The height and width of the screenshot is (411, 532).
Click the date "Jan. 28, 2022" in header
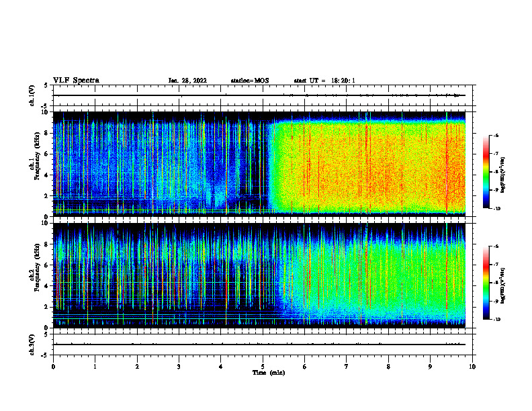click(187, 81)
